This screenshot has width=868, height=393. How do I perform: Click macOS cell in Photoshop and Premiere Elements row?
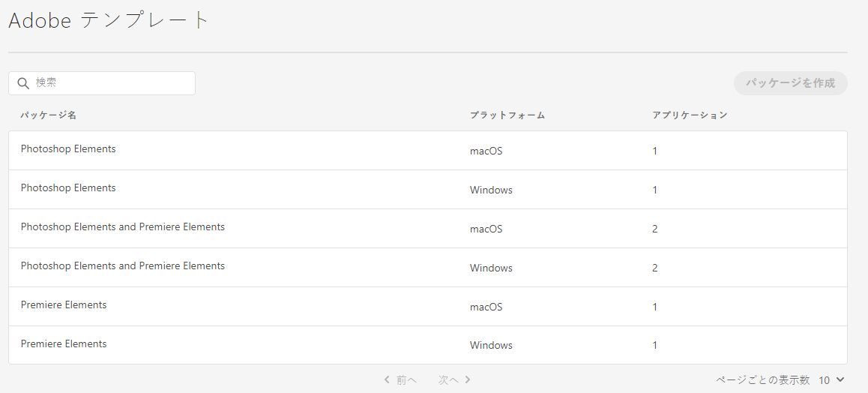[x=486, y=229]
